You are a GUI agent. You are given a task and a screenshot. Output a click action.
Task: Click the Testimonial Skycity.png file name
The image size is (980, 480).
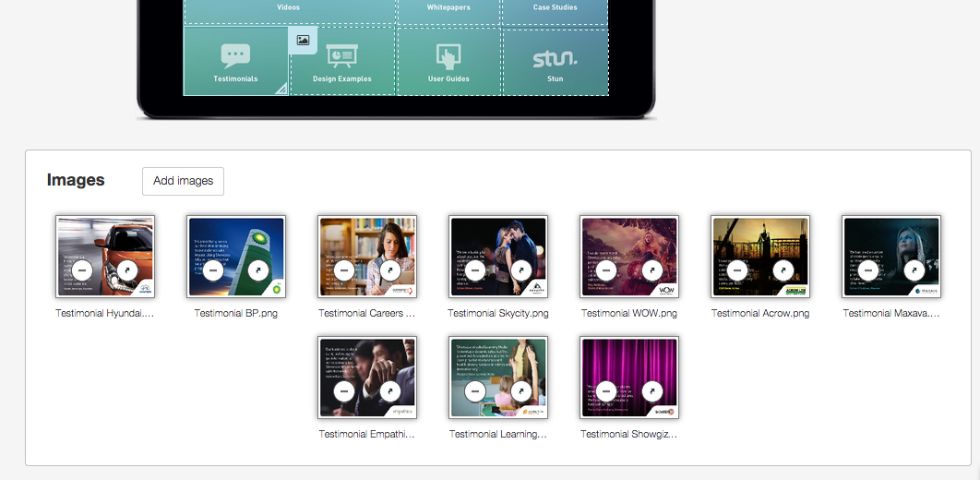(x=498, y=313)
